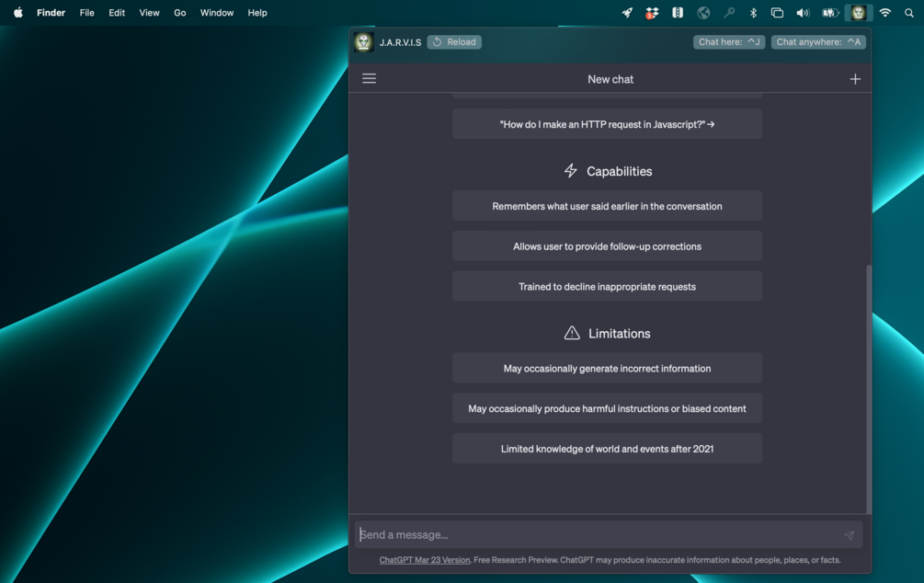Click the key icon in menu bar
Viewport: 924px width, 583px height.
729,12
